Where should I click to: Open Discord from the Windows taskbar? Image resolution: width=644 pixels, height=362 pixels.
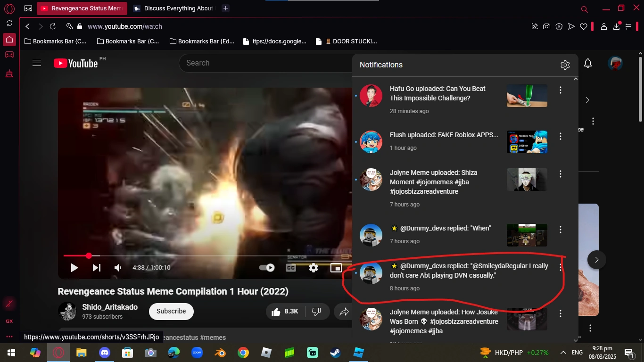104,353
